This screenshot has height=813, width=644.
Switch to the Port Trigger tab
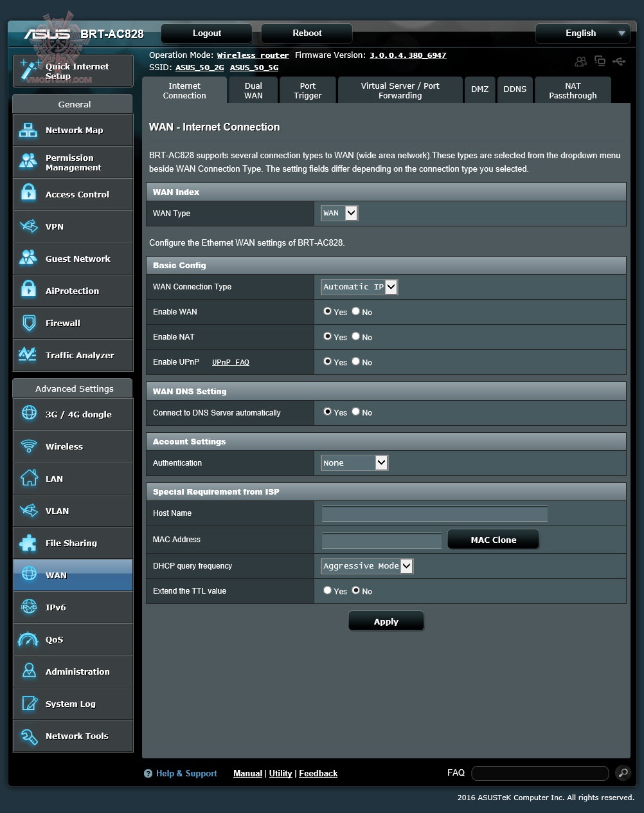[308, 91]
